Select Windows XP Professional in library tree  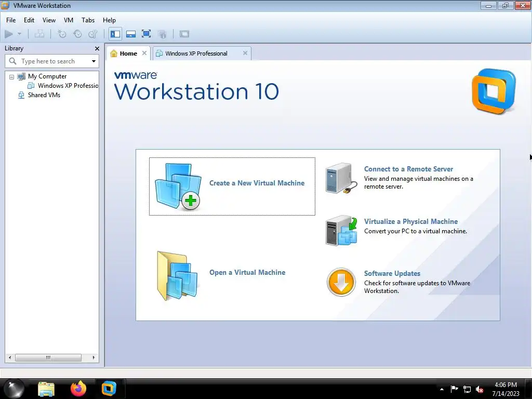pos(68,86)
